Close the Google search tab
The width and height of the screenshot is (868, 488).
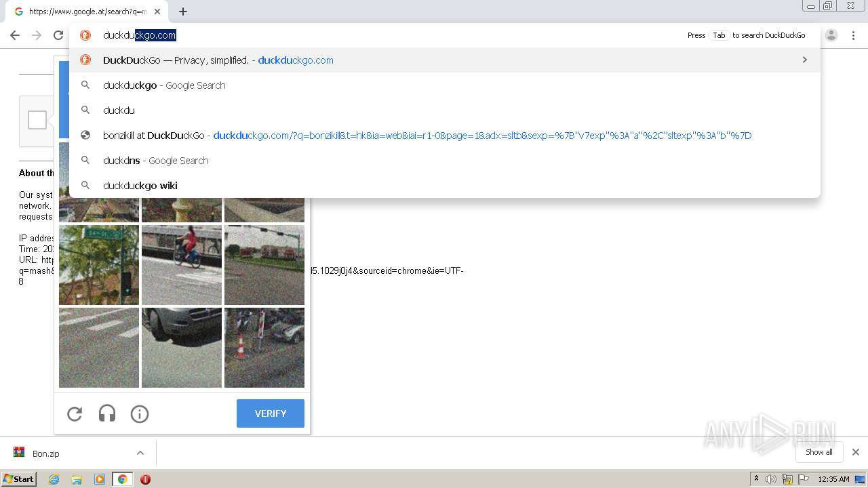[157, 12]
